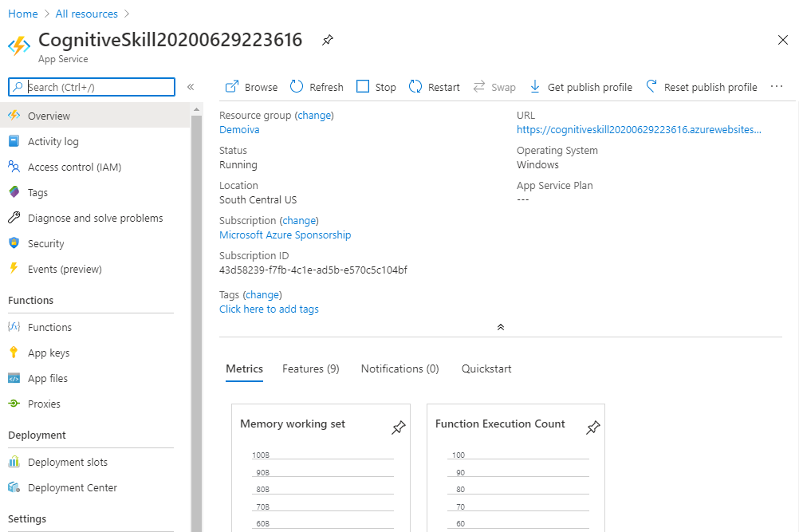This screenshot has height=532, width=799.
Task: Collapse the left sidebar menu
Action: [x=191, y=87]
